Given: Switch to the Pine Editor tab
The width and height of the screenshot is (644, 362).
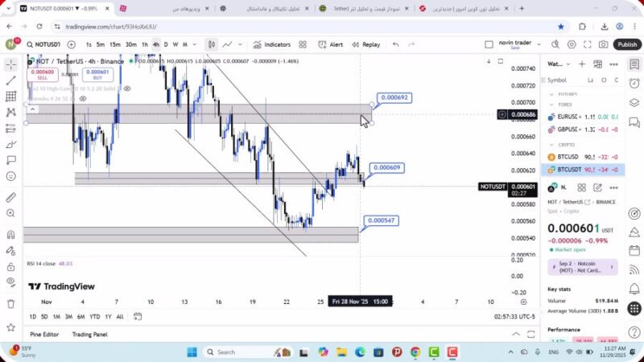Looking at the screenshot, I should [44, 334].
